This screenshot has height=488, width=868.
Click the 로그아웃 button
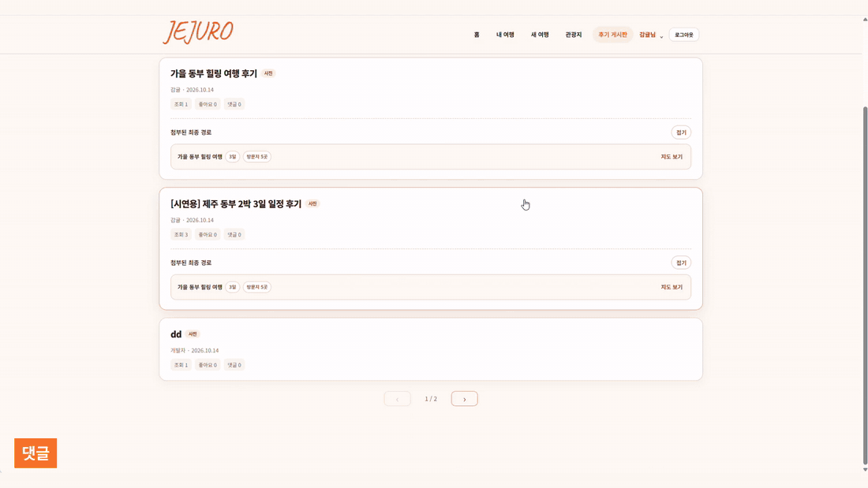(x=683, y=35)
